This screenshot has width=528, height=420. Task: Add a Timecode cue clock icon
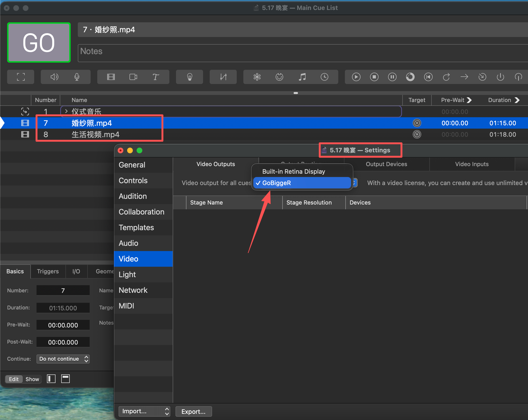(324, 77)
